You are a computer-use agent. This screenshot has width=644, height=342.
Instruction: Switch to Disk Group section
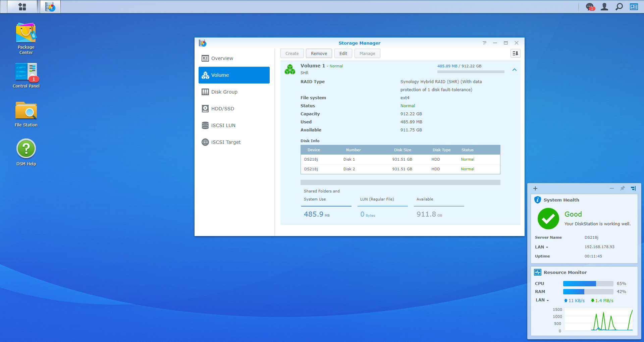click(224, 92)
